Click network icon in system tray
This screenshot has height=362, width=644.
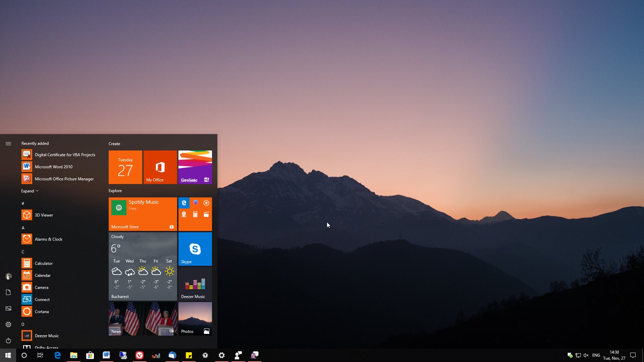coord(579,355)
